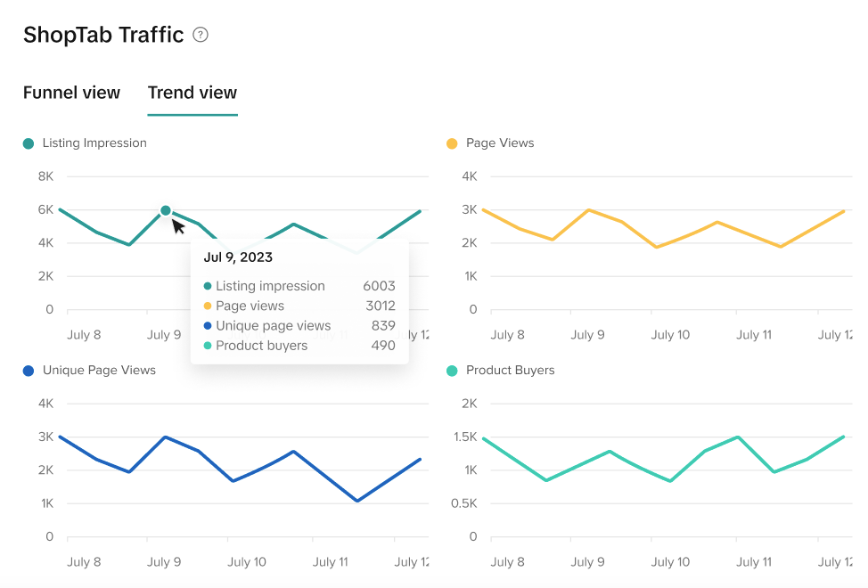Click 1.5K label on Product Buyers chart
Viewport: 868px width, 588px height.
point(465,437)
